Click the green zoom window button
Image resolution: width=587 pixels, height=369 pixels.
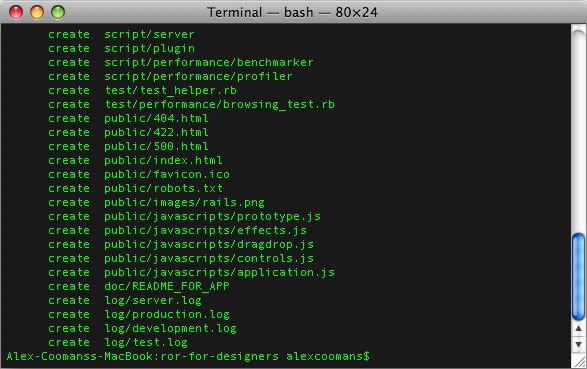58,12
